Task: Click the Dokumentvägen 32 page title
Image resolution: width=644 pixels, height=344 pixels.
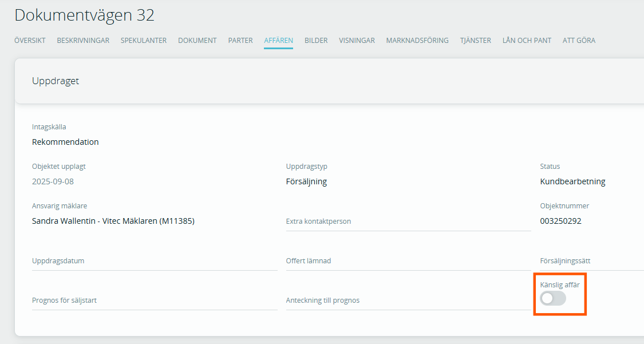Action: coord(85,15)
